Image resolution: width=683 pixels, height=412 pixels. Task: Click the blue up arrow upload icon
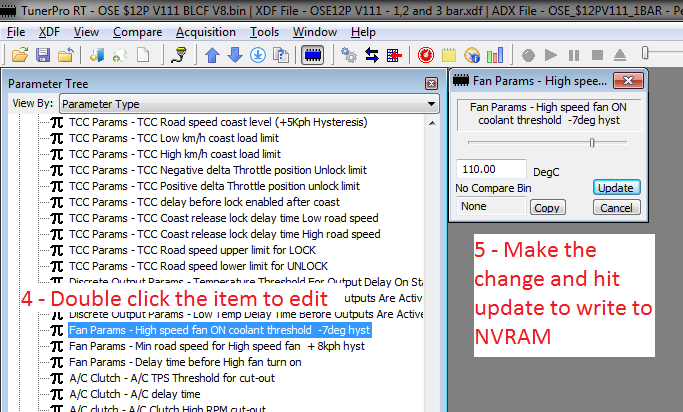pyautogui.click(x=212, y=55)
